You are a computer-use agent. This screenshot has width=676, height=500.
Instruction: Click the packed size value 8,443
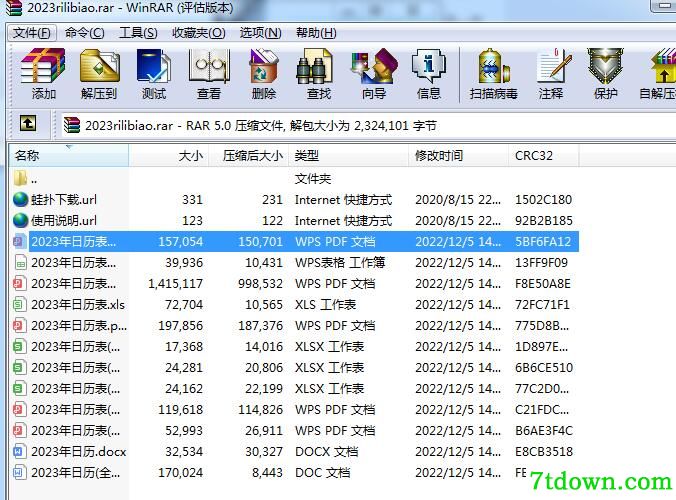click(x=268, y=472)
